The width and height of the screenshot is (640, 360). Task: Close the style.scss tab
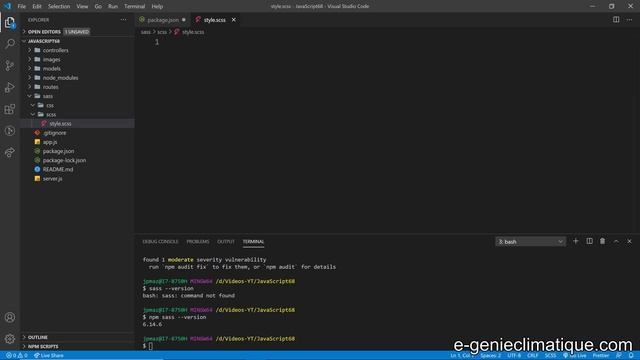click(x=233, y=20)
